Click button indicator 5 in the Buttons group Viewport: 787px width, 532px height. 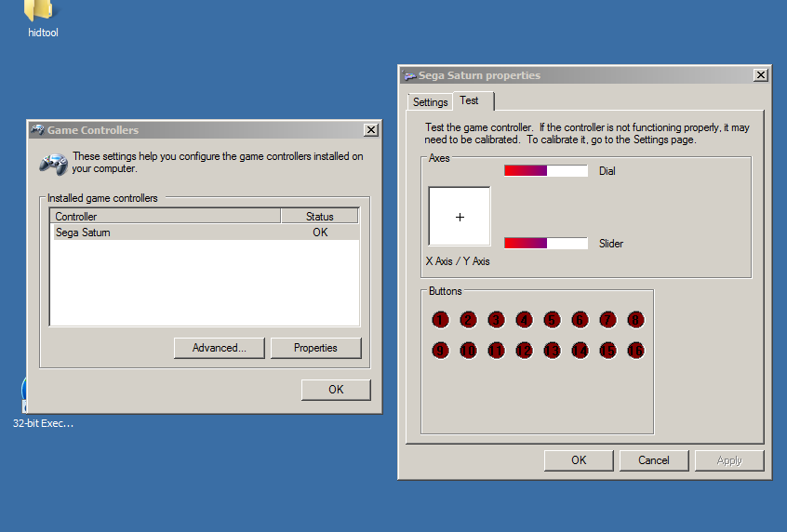552,320
